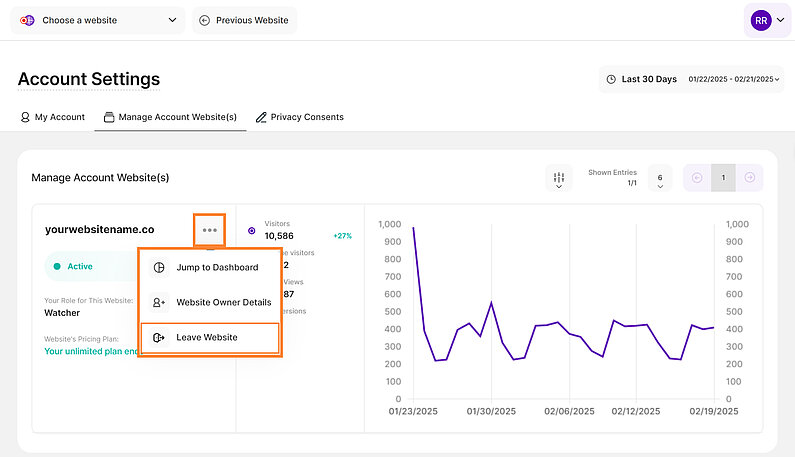This screenshot has height=457, width=795.
Task: Click the Jump to Dashboard icon
Action: [159, 268]
